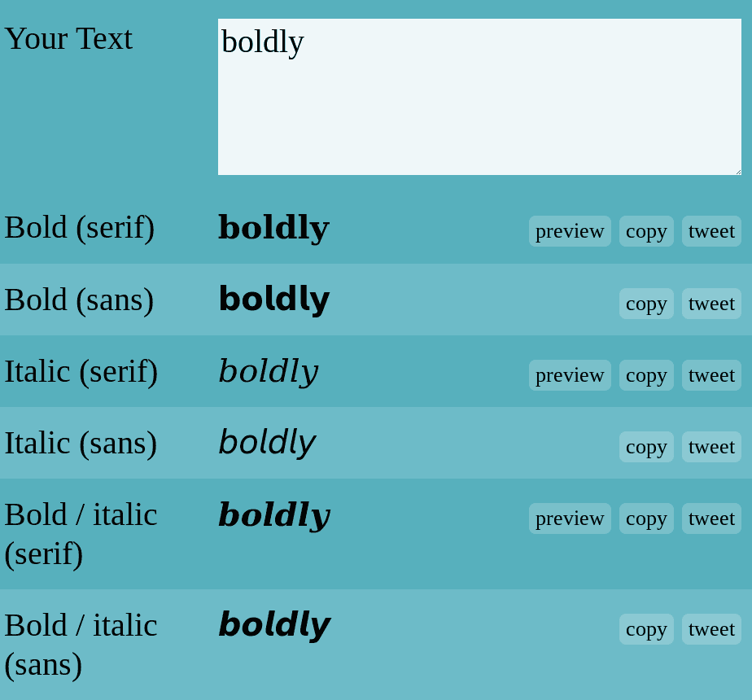Copy the Bold (sans) styled text
This screenshot has width=752, height=700.
646,303
